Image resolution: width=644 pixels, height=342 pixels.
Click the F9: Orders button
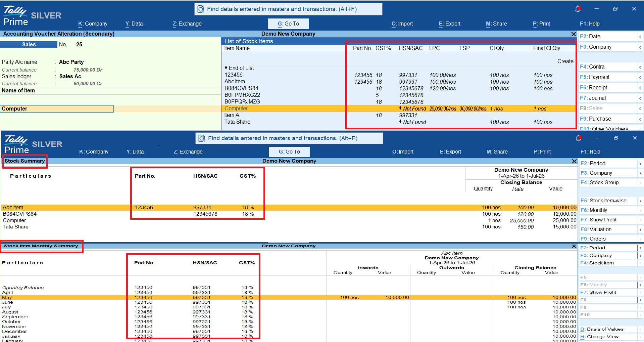tap(608, 239)
